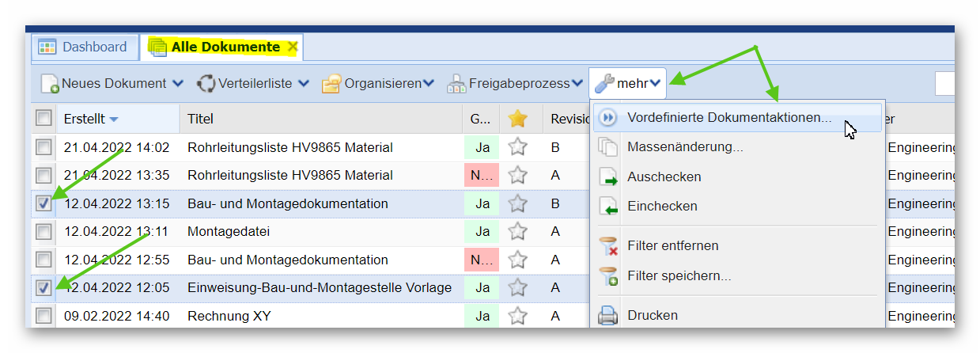Image resolution: width=980 pixels, height=353 pixels.
Task: Check the Rechnung XY row checkbox
Action: 44,316
